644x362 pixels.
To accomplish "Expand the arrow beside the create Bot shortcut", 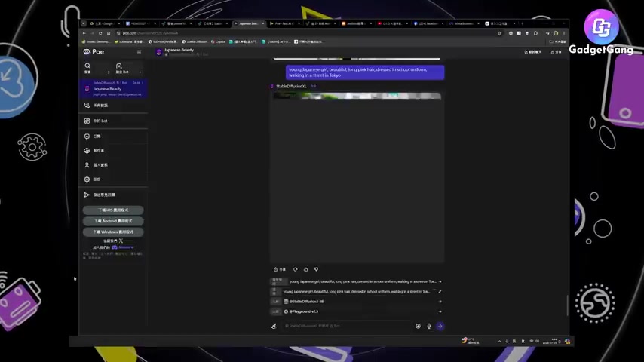I will point(140,72).
